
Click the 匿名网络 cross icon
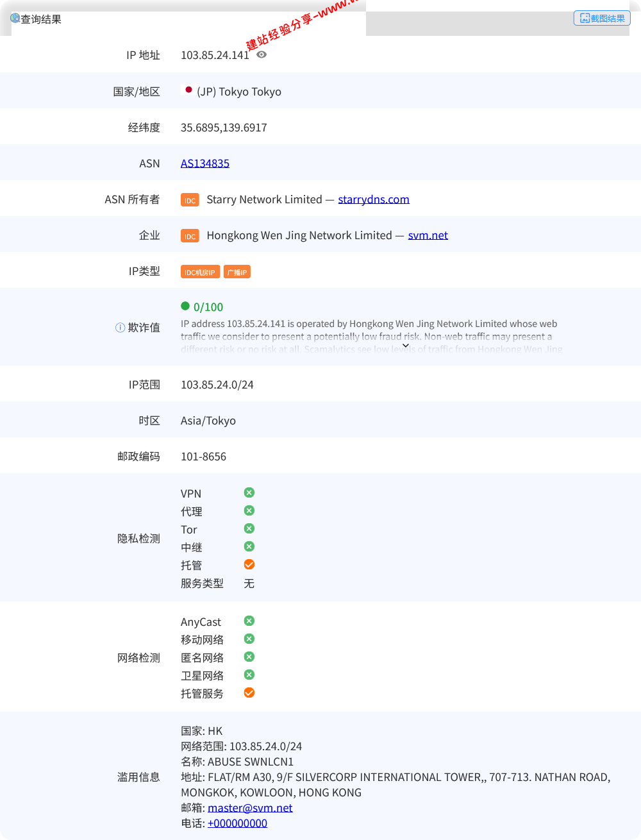[x=249, y=657]
